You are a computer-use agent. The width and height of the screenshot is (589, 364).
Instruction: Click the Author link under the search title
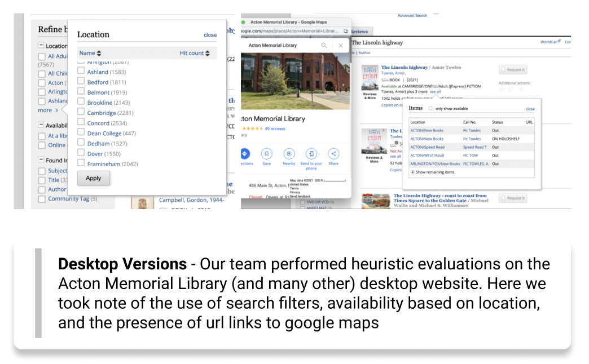(364, 53)
